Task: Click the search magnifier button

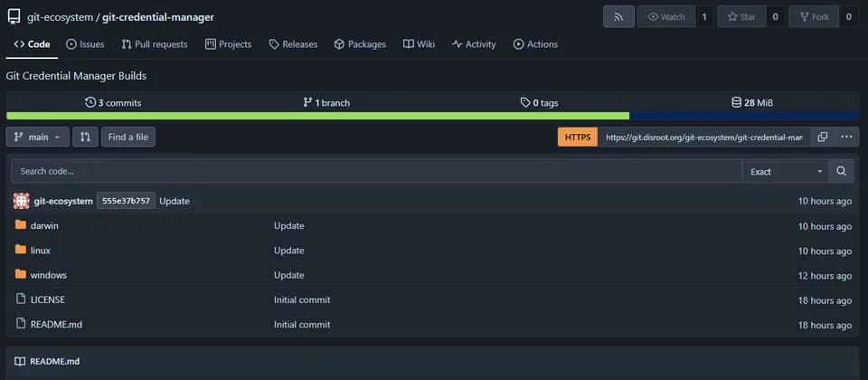Action: (841, 171)
